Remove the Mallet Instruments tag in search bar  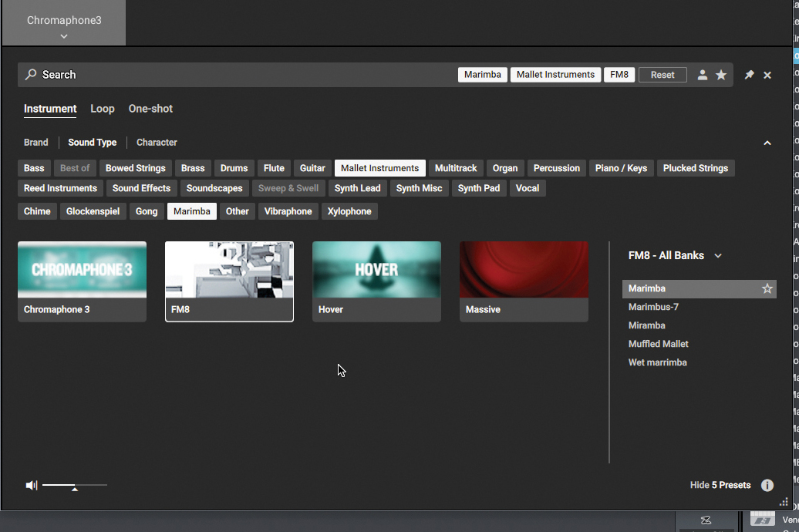coord(555,74)
